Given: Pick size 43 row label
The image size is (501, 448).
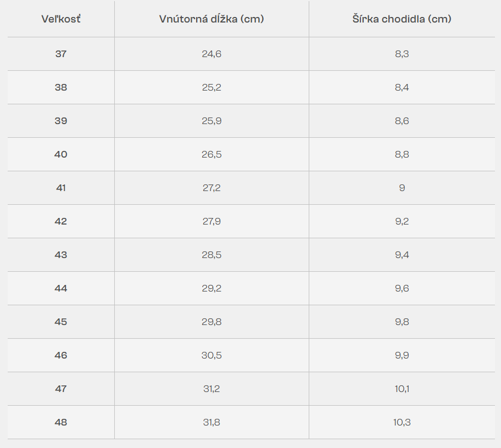Looking at the screenshot, I should pos(61,255).
